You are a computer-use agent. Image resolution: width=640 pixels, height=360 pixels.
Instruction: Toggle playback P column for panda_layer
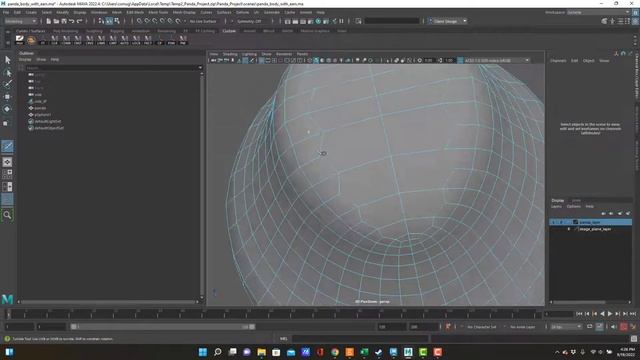pyautogui.click(x=561, y=222)
